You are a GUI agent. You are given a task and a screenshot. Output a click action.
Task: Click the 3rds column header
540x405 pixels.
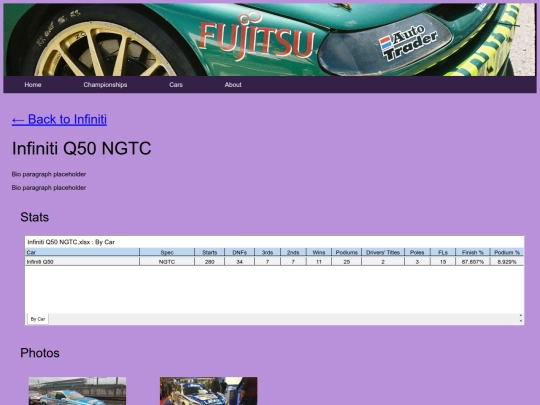(x=267, y=252)
